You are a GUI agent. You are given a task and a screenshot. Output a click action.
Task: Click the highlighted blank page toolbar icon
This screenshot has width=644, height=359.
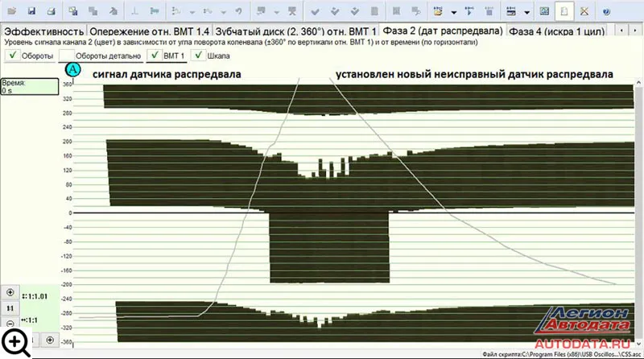click(564, 11)
